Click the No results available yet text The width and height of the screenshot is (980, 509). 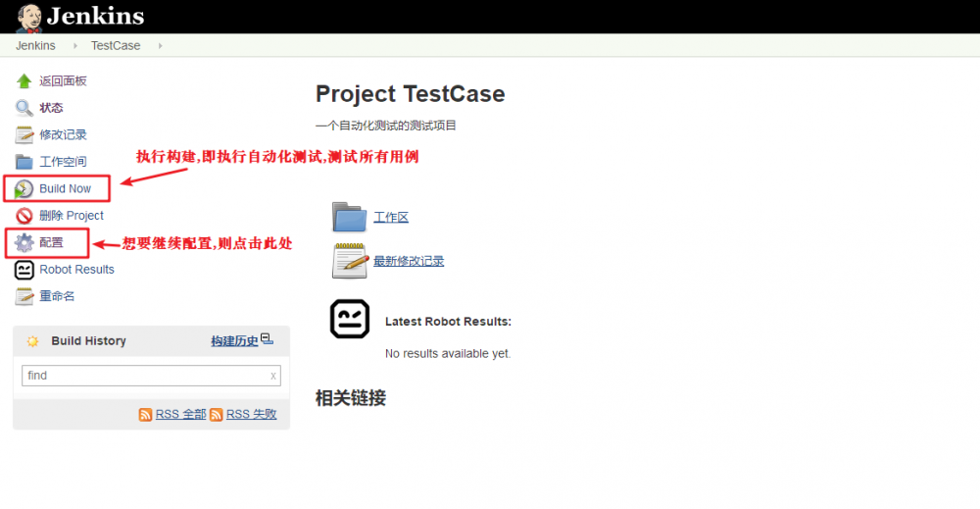click(x=448, y=353)
